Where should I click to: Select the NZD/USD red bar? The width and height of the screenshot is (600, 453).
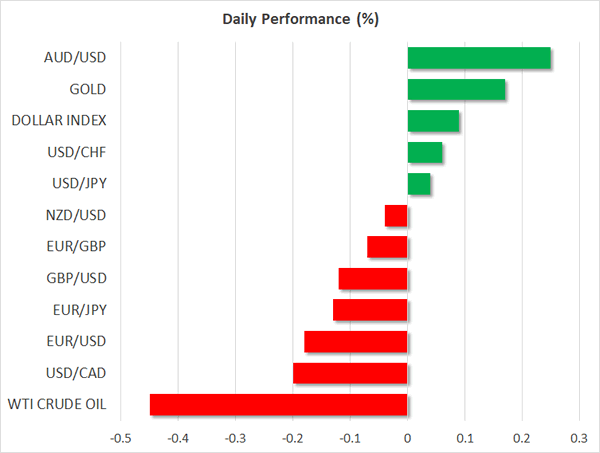pyautogui.click(x=396, y=216)
